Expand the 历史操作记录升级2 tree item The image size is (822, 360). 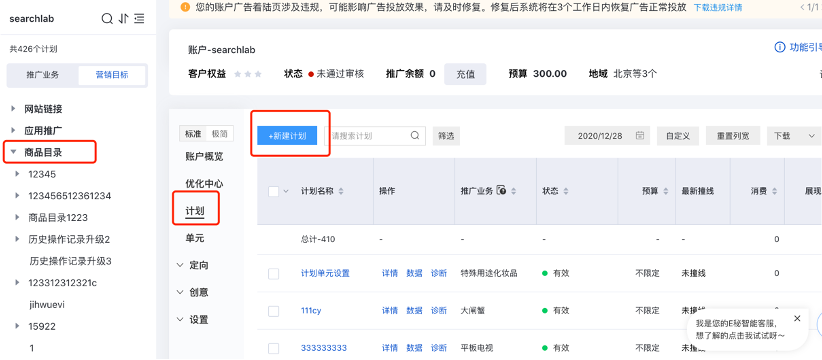tap(18, 239)
